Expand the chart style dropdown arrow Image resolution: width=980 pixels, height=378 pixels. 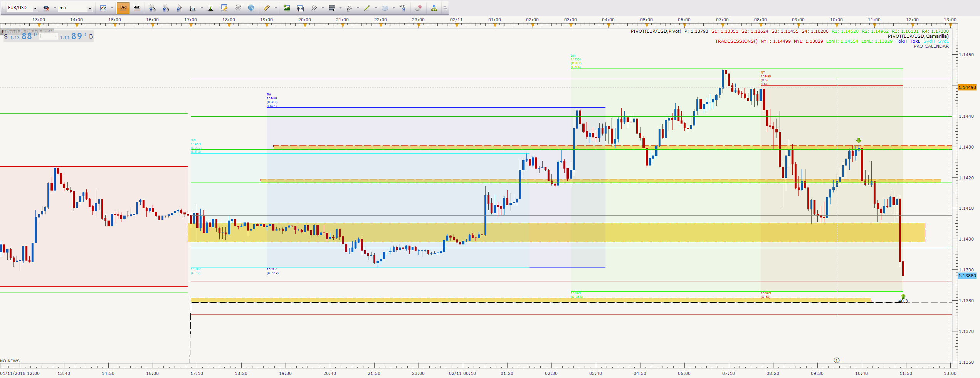tap(112, 8)
